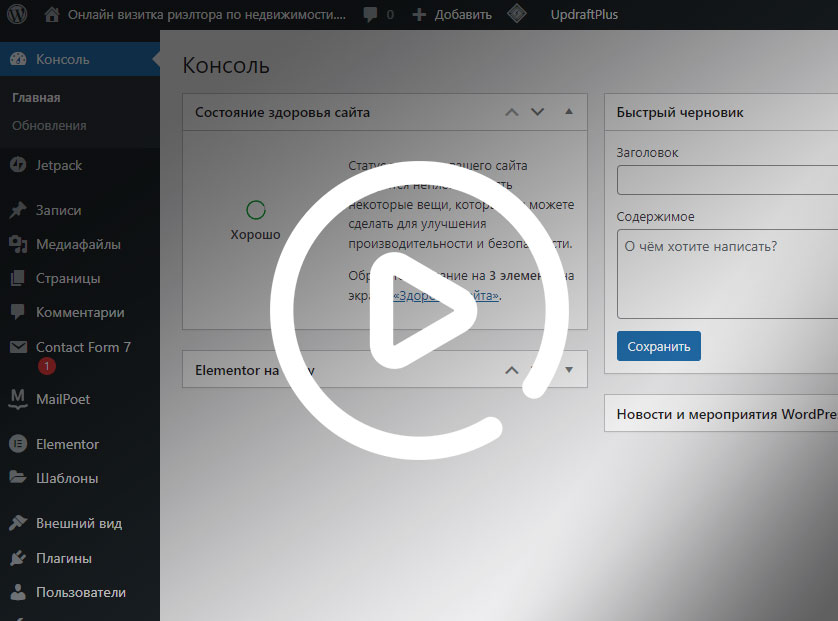Move Site Health panel down
Viewport: 838px width, 621px height.
537,112
